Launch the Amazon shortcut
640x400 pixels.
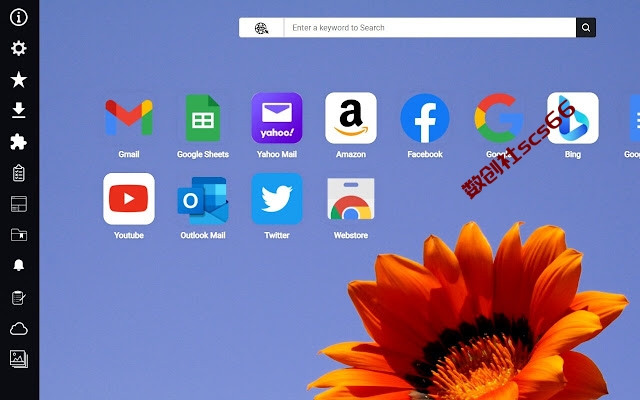(351, 118)
